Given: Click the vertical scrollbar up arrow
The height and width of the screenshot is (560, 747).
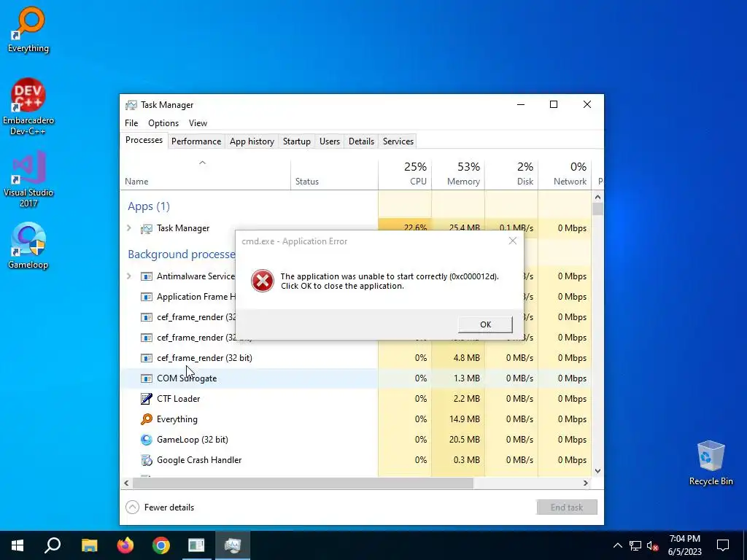Looking at the screenshot, I should [598, 197].
